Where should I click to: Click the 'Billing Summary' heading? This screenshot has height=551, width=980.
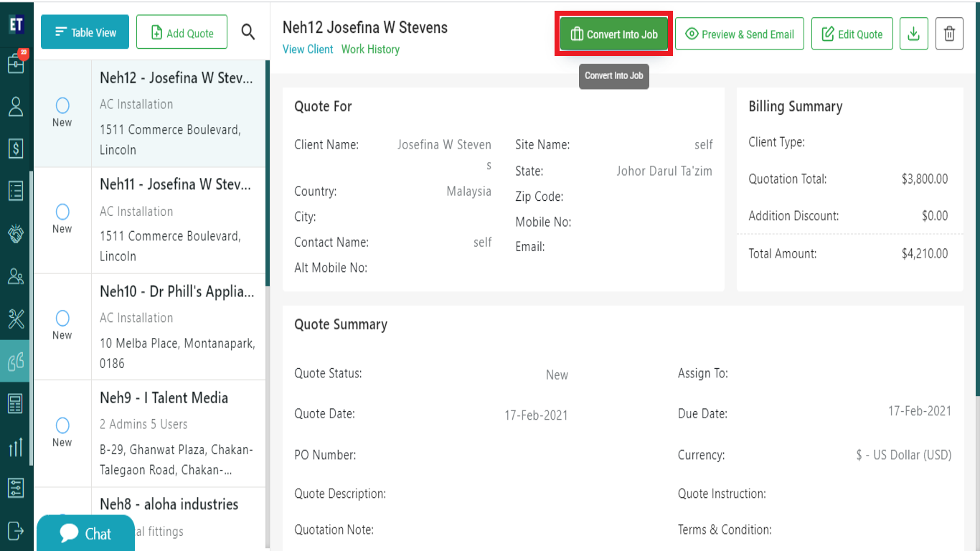pyautogui.click(x=796, y=107)
